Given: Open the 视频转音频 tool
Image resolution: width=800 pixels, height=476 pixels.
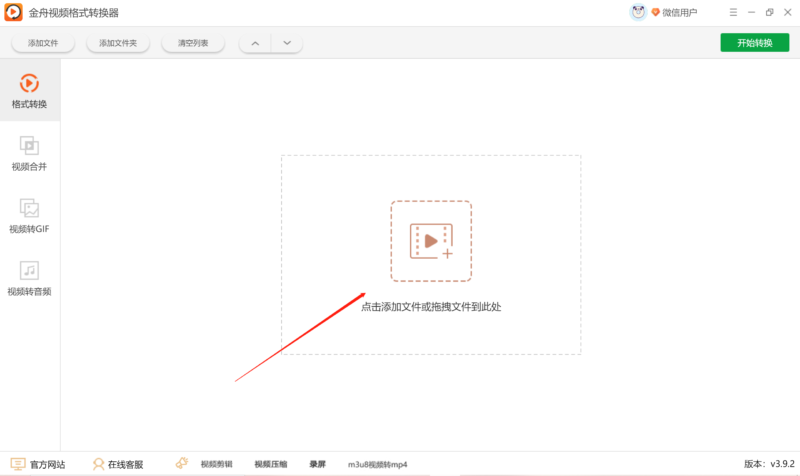Looking at the screenshot, I should [x=29, y=278].
